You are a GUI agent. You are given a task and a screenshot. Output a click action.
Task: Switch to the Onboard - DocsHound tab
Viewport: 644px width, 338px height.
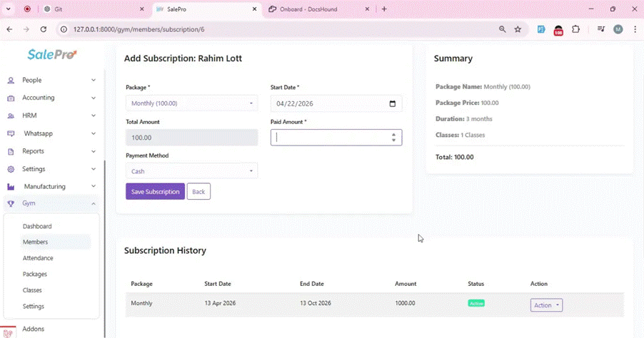tap(313, 9)
